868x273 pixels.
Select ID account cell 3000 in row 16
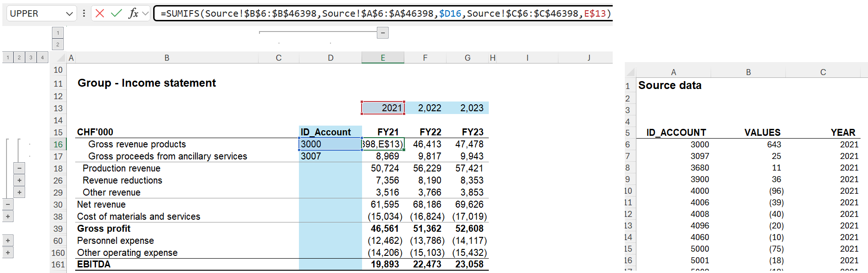tap(330, 144)
